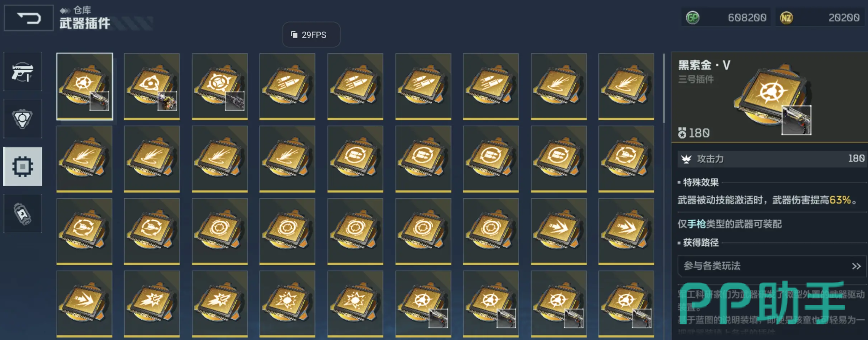Select the weapon plugin chip tab
Screen dimensions: 868x340
pos(22,166)
